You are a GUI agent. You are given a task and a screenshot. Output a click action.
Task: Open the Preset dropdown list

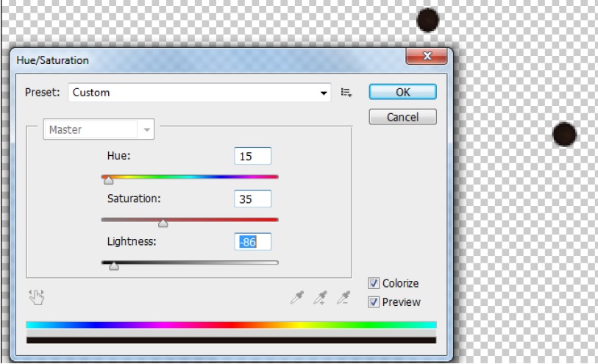324,93
